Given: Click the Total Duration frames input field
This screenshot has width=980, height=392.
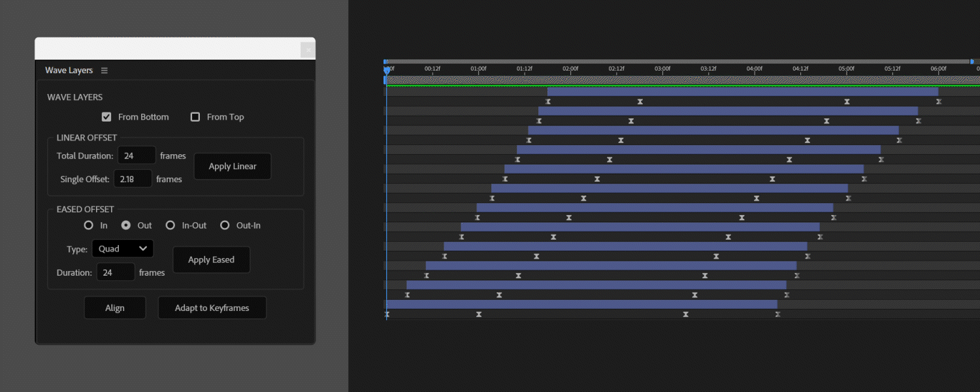Looking at the screenshot, I should coord(137,156).
